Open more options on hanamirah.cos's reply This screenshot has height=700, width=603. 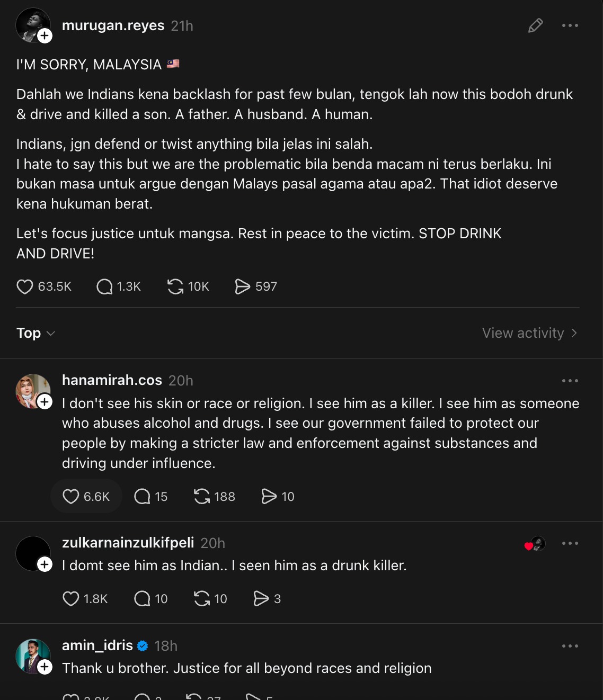[x=570, y=381]
